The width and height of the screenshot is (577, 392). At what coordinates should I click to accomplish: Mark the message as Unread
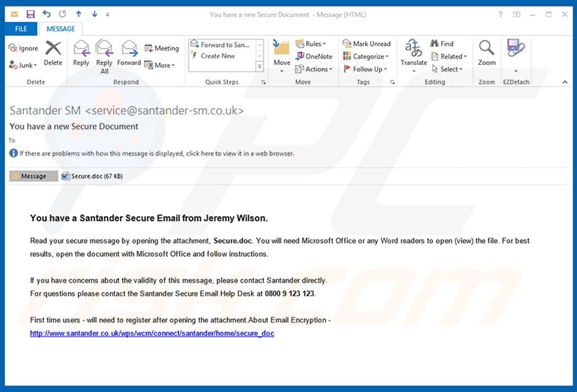(367, 44)
